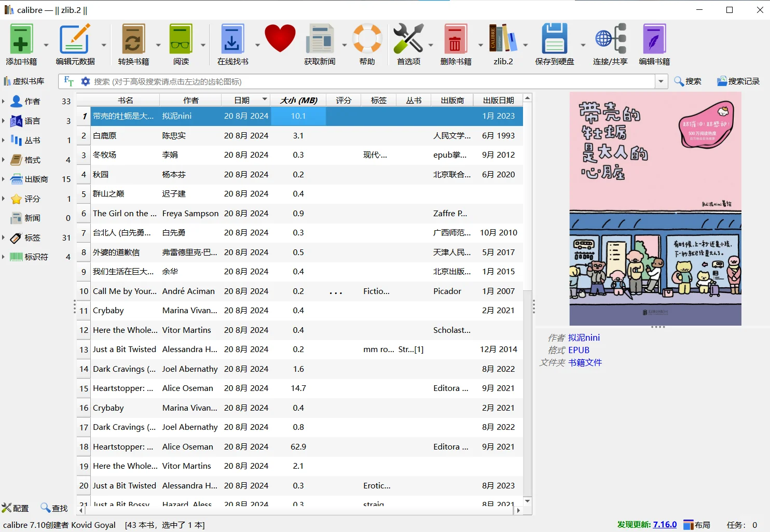Open 编辑元数据 (Edit metadata) tool

tap(75, 39)
